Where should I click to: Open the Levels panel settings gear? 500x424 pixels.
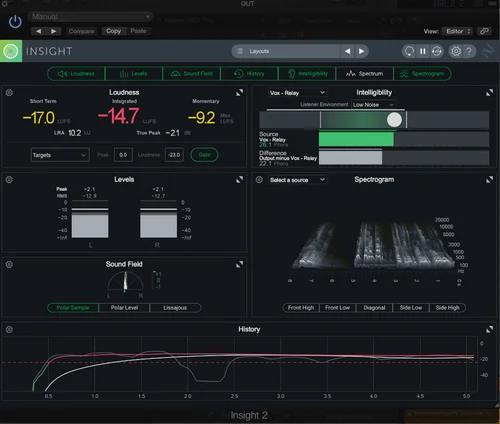tap(9, 180)
